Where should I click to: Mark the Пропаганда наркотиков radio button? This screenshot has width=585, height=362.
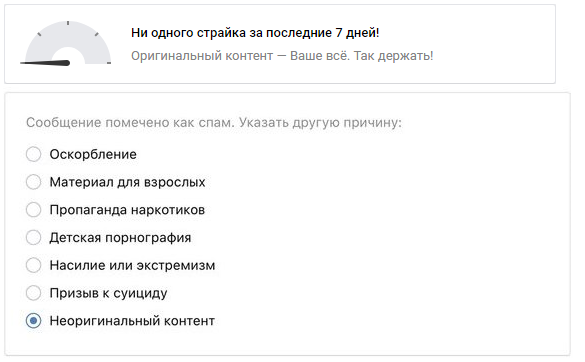[x=34, y=210]
